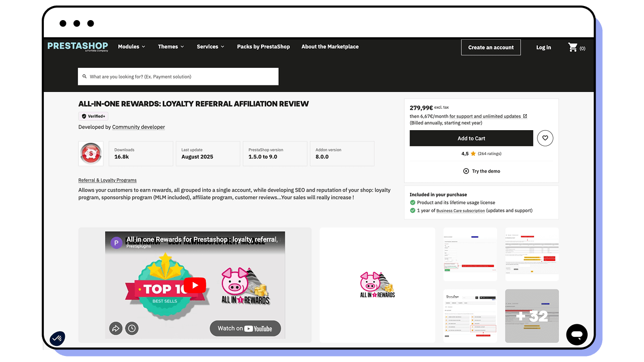The width and height of the screenshot is (644, 362).
Task: Expand the Themes dropdown menu
Action: 171,47
